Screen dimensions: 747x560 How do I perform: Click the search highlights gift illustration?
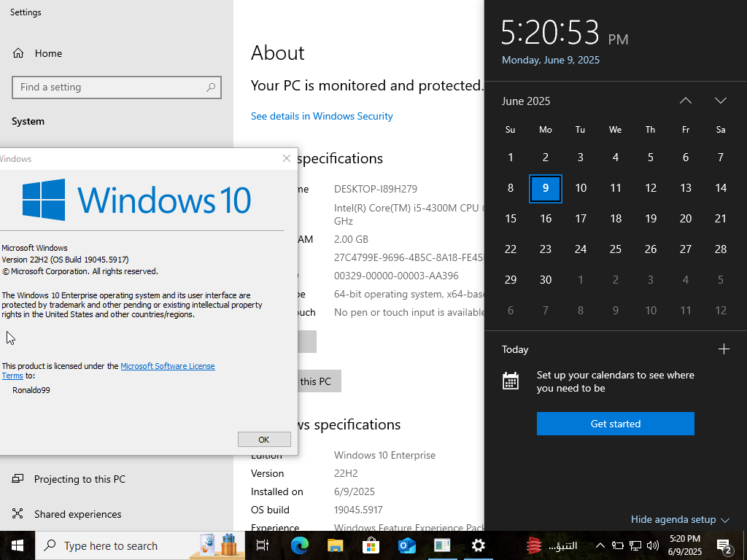coord(218,545)
